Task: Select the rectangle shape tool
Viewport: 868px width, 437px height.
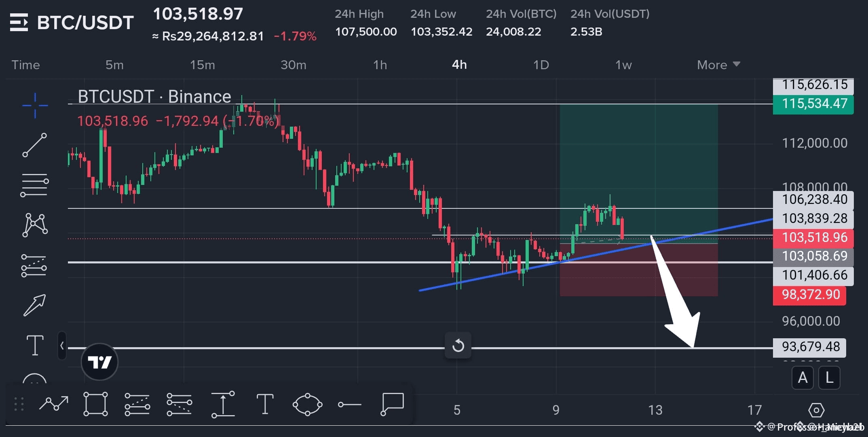Action: (x=95, y=404)
